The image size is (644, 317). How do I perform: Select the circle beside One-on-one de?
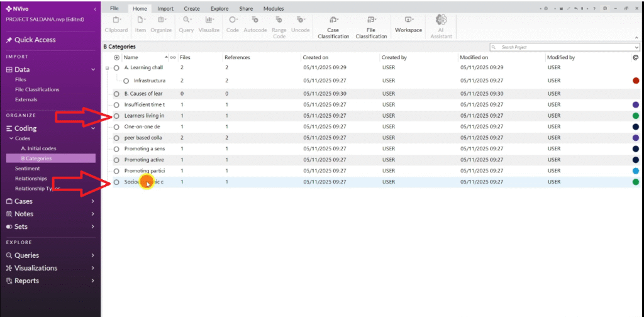116,126
